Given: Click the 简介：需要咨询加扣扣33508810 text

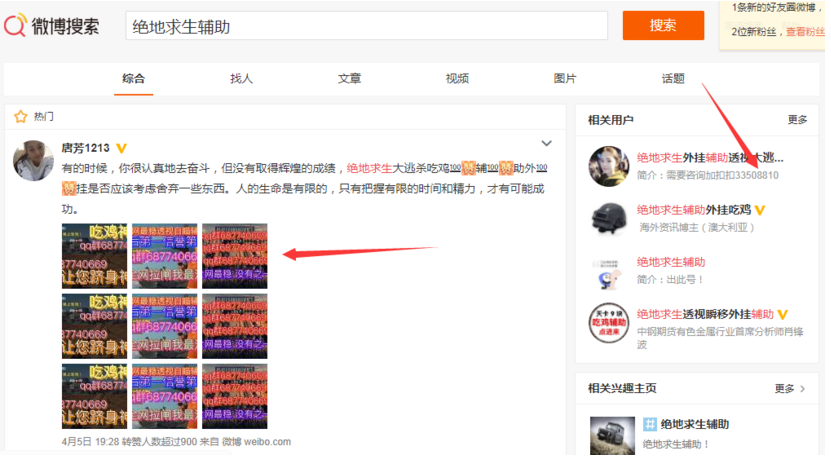Looking at the screenshot, I should pyautogui.click(x=708, y=175).
